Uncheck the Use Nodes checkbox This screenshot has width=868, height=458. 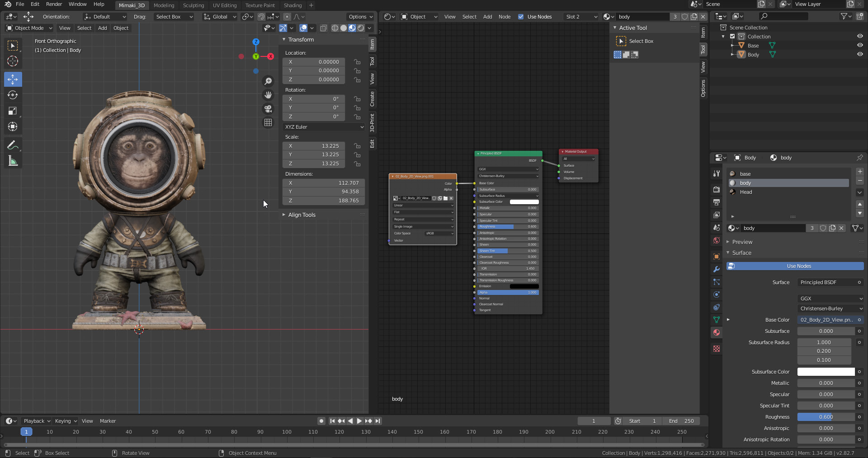(521, 17)
